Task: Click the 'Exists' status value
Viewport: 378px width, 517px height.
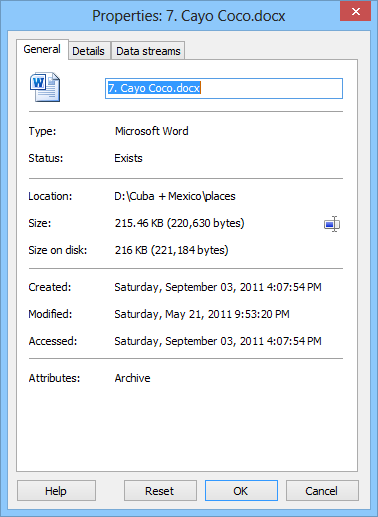Action: (128, 158)
